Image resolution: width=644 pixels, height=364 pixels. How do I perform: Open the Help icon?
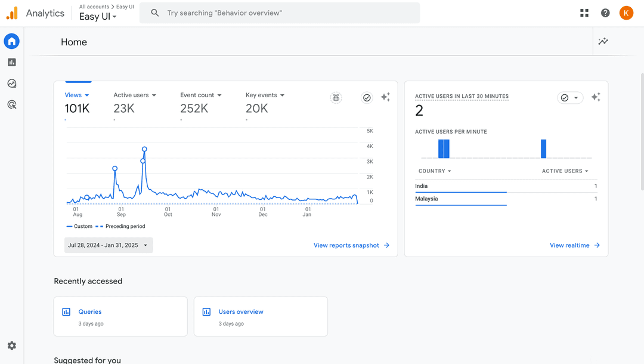(x=605, y=13)
